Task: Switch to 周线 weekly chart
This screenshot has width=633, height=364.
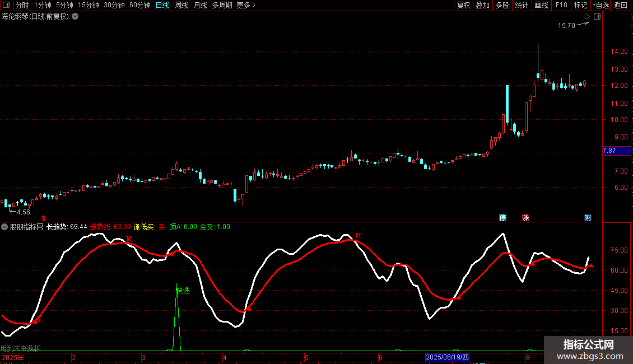Action: [x=181, y=5]
